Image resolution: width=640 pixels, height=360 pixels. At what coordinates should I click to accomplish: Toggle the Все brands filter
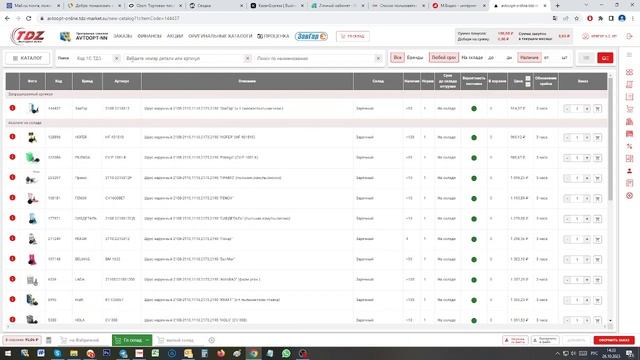(397, 58)
